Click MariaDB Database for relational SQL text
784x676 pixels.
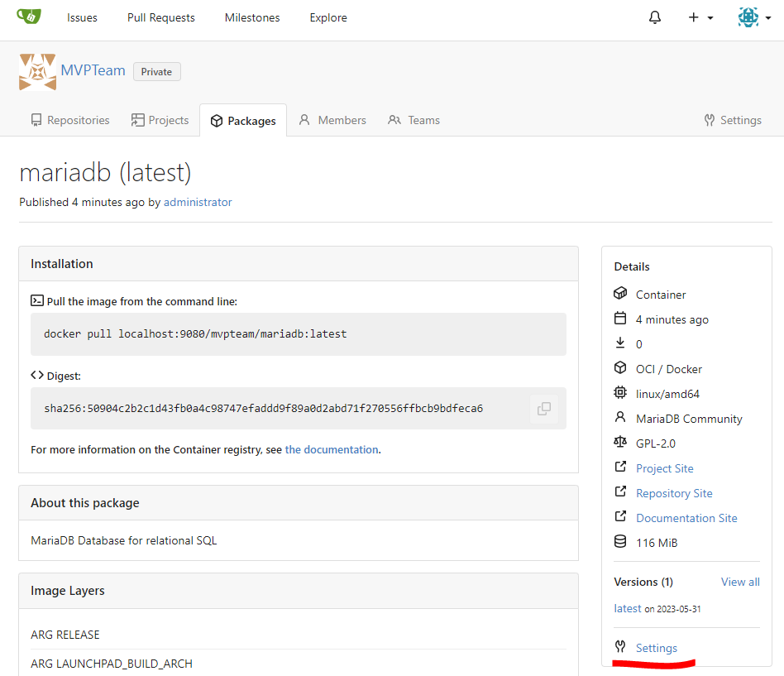point(123,540)
